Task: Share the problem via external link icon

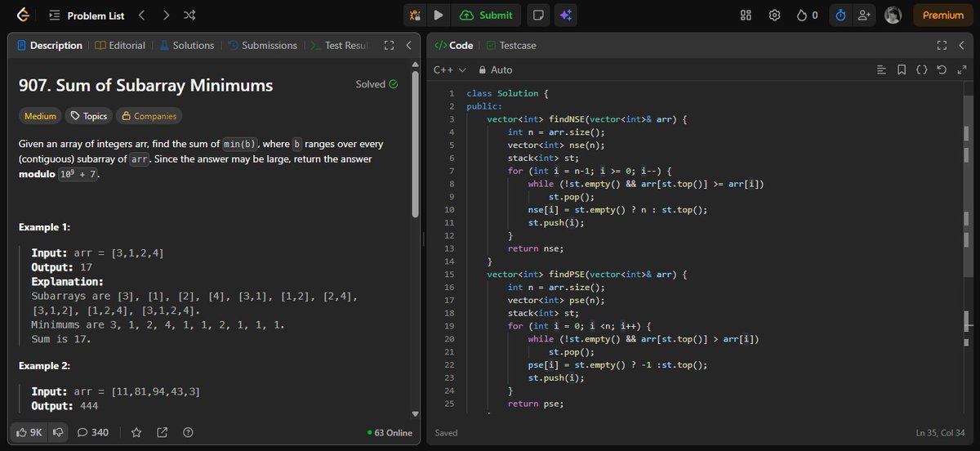Action: (162, 432)
